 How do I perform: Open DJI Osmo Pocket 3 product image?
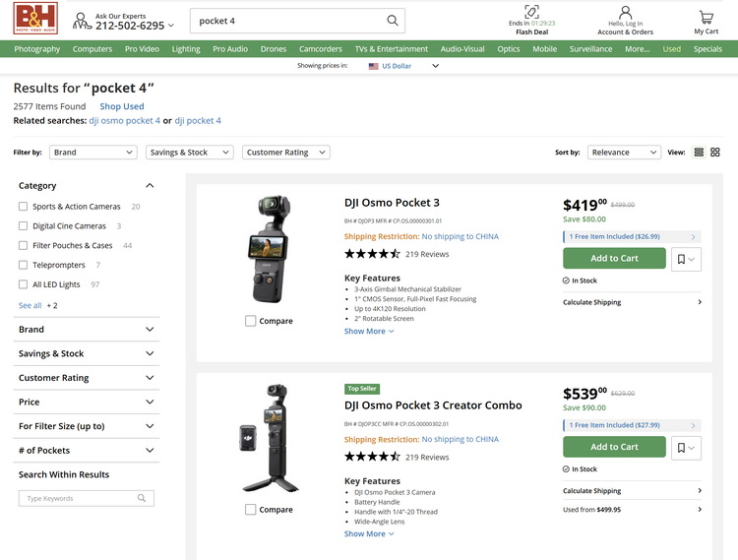coord(269,248)
